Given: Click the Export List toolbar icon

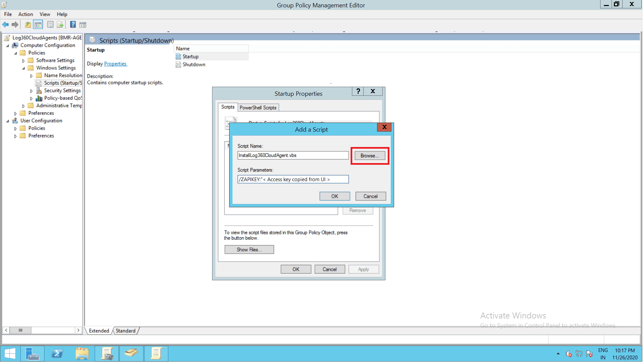Looking at the screenshot, I should tap(60, 24).
